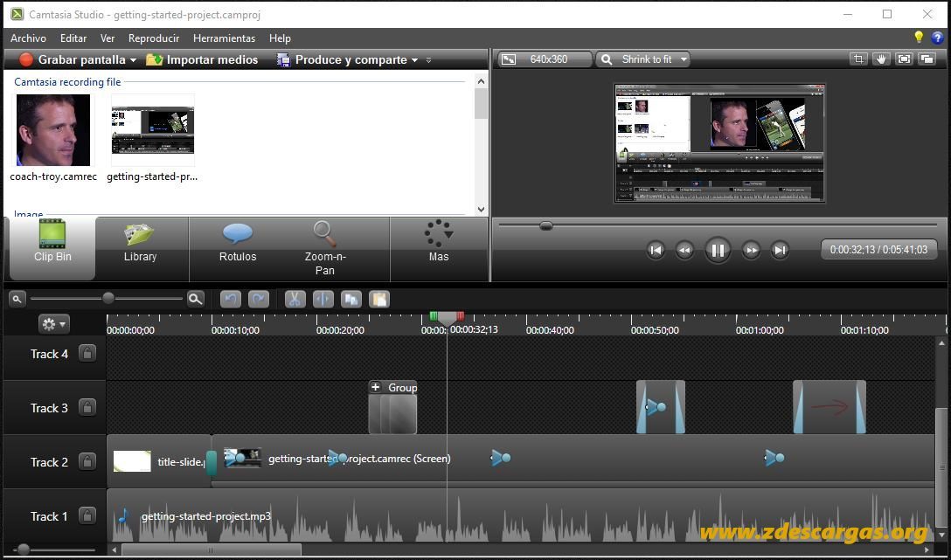Viewport: 951px width, 560px height.
Task: Select the getting-started-pr... clip thumbnail
Action: click(153, 130)
